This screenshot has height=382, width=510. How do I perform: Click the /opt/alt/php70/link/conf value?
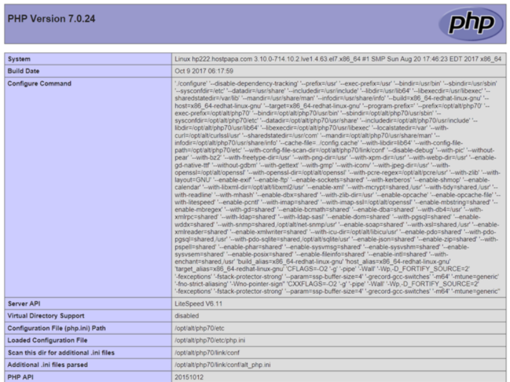tap(207, 353)
